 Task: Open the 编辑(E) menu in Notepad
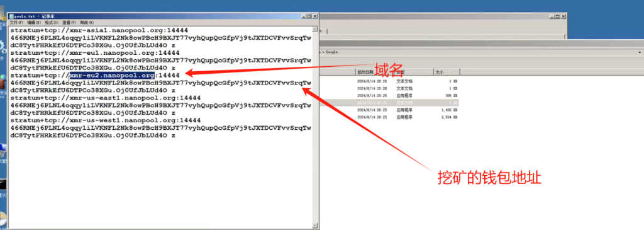(x=34, y=22)
